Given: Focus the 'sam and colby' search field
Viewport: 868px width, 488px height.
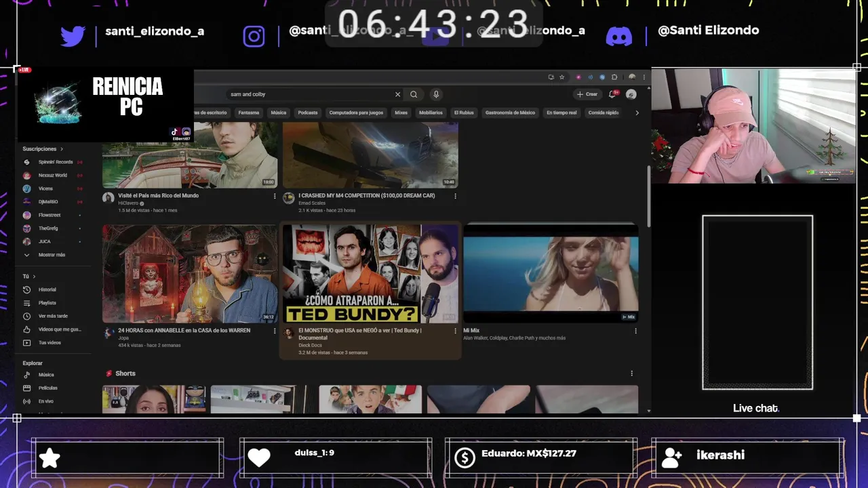Looking at the screenshot, I should pyautogui.click(x=309, y=94).
